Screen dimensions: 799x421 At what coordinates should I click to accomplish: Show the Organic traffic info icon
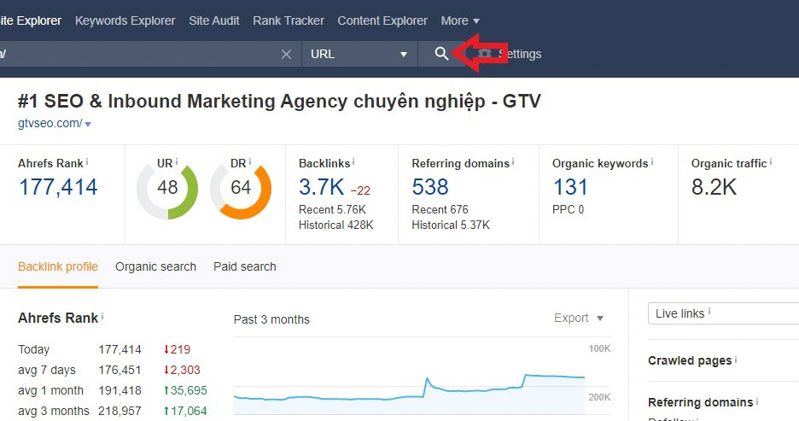point(770,162)
